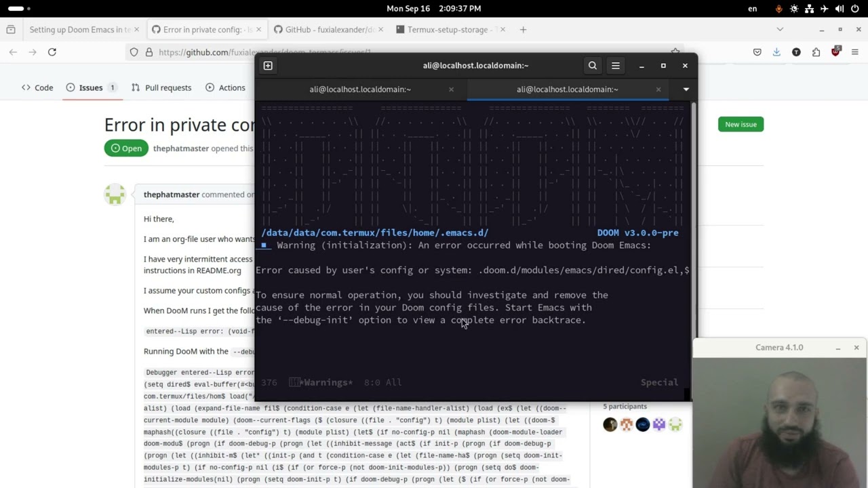Select the second ali@localhost.localdomain terminal tab
The width and height of the screenshot is (868, 488).
(567, 89)
